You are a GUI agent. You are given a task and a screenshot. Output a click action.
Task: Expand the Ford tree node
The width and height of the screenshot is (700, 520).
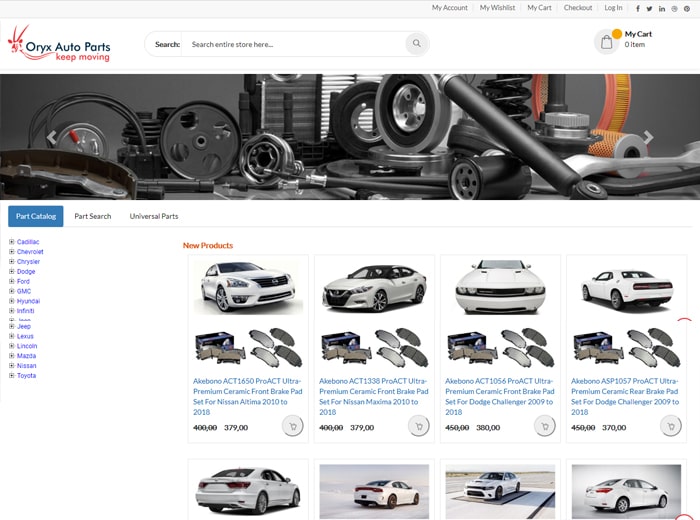(12, 281)
